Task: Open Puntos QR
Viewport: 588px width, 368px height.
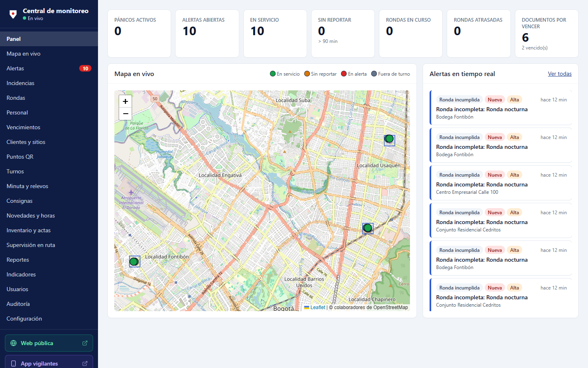Action: click(x=49, y=157)
